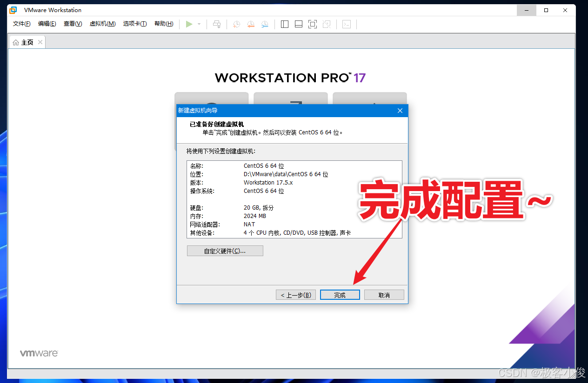Toggle the thumbnail bar view icon
588x383 pixels.
(299, 24)
